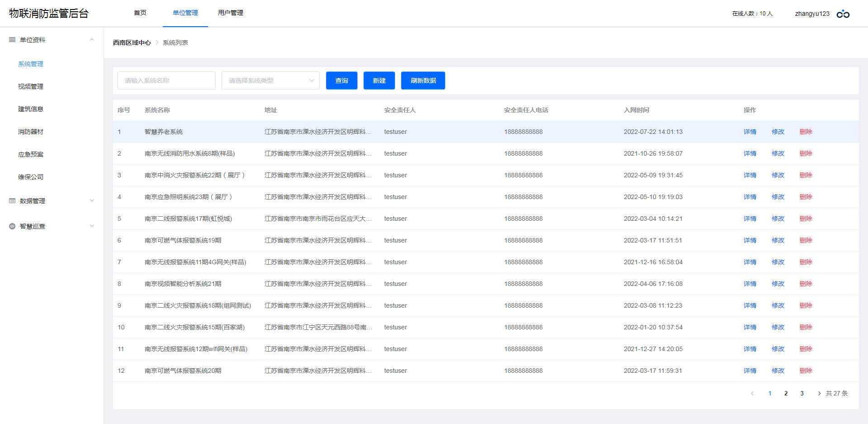Select 系统管理 in the sidebar

tap(31, 64)
